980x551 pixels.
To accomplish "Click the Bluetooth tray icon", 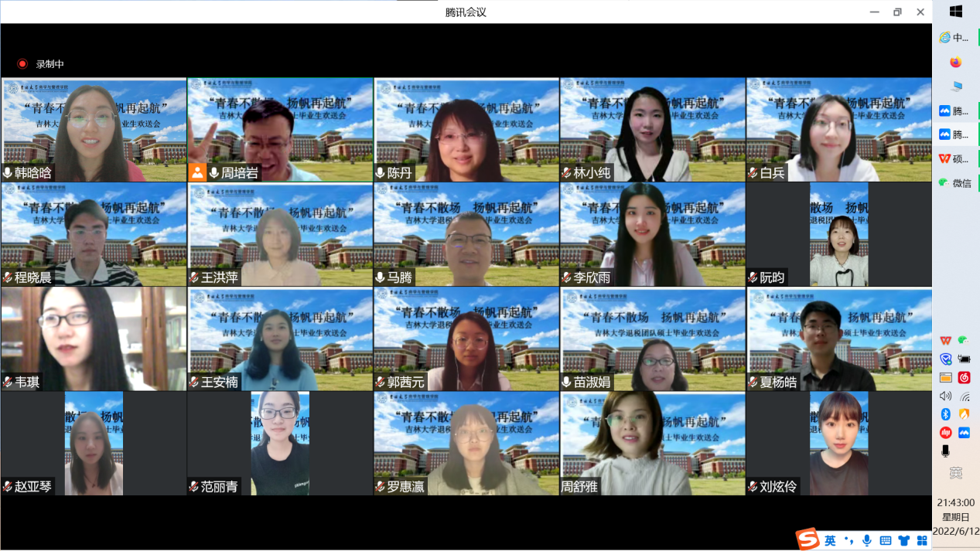I will coord(945,414).
